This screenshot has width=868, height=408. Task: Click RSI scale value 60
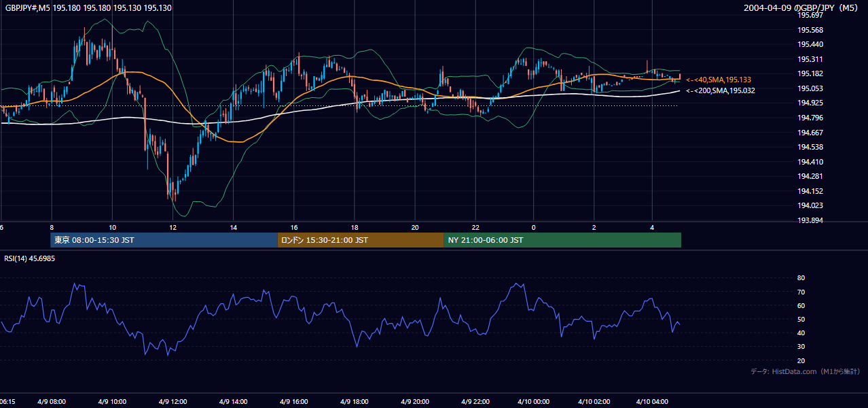pyautogui.click(x=801, y=305)
